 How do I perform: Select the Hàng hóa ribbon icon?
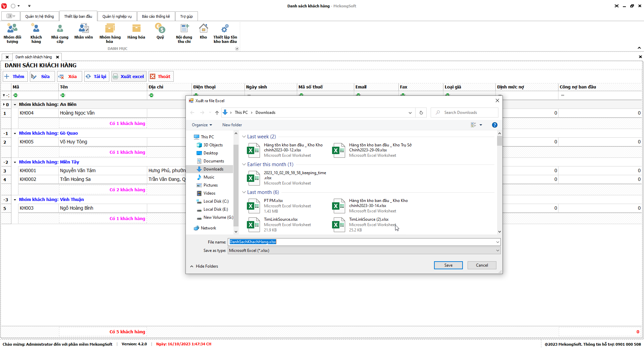tap(136, 32)
